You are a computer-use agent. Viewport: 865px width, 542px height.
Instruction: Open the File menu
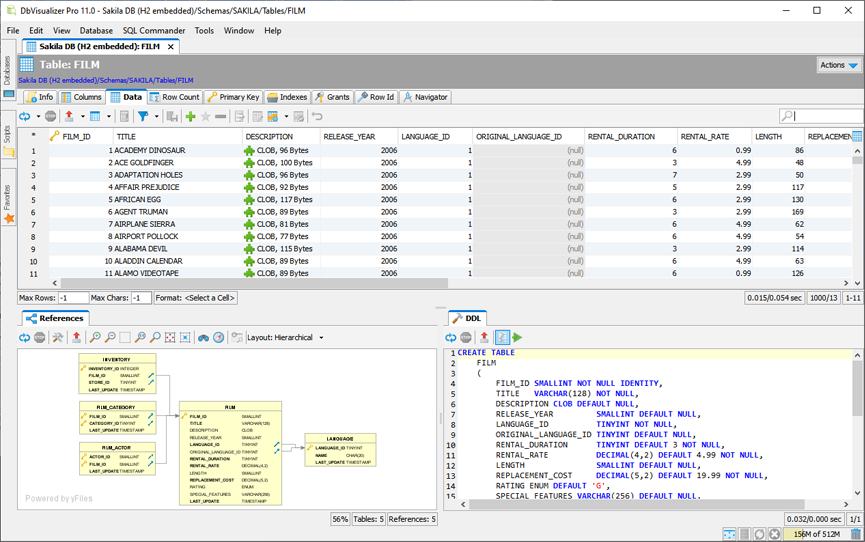click(13, 30)
